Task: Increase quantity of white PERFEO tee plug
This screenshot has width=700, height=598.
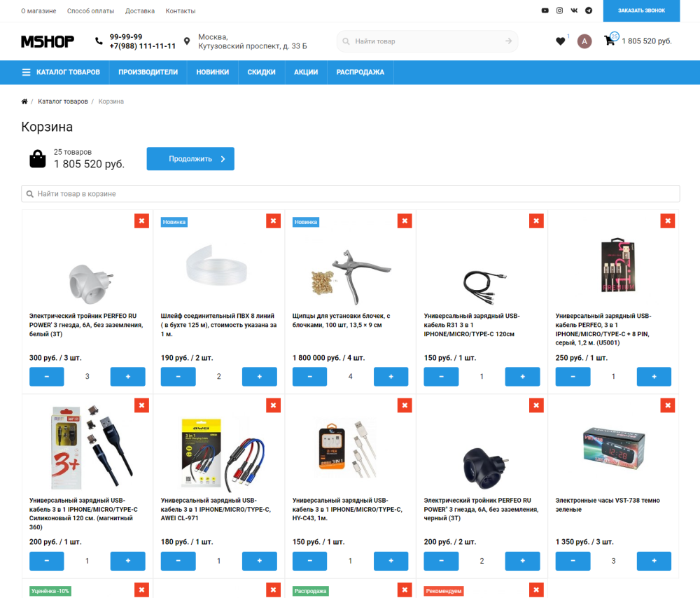Action: coord(127,377)
